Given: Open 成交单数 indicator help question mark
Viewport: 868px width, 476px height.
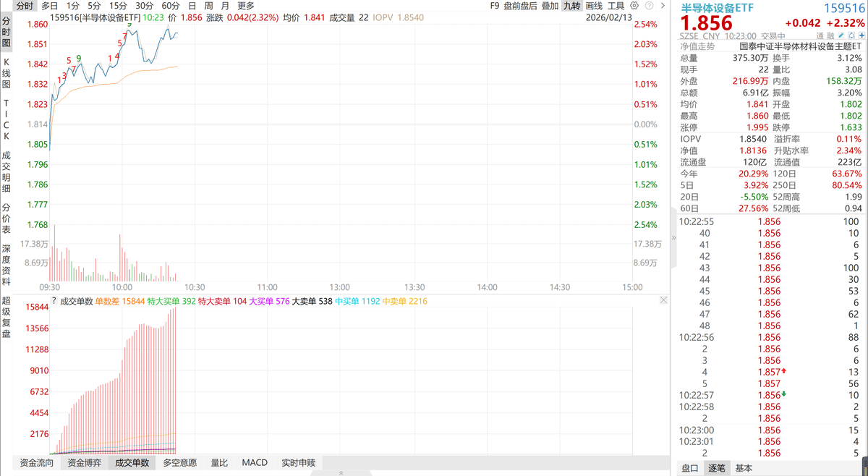Looking at the screenshot, I should click(54, 300).
